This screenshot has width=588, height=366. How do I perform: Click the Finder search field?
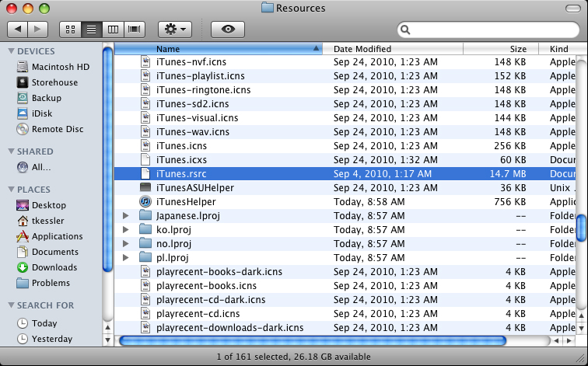pos(488,30)
